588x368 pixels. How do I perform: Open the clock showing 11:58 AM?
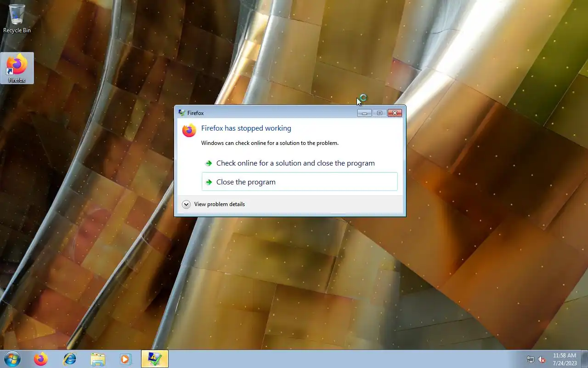coord(565,359)
